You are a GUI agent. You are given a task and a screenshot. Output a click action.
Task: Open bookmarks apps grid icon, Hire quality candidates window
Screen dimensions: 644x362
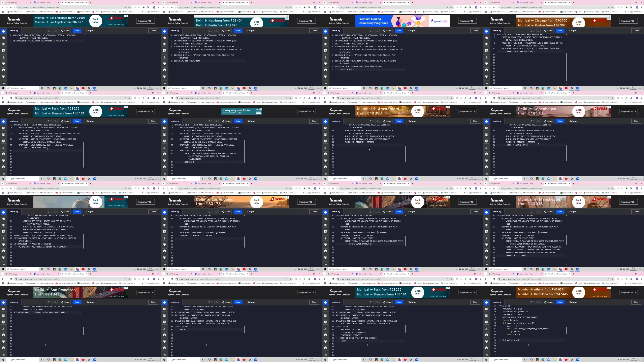click(164, 102)
